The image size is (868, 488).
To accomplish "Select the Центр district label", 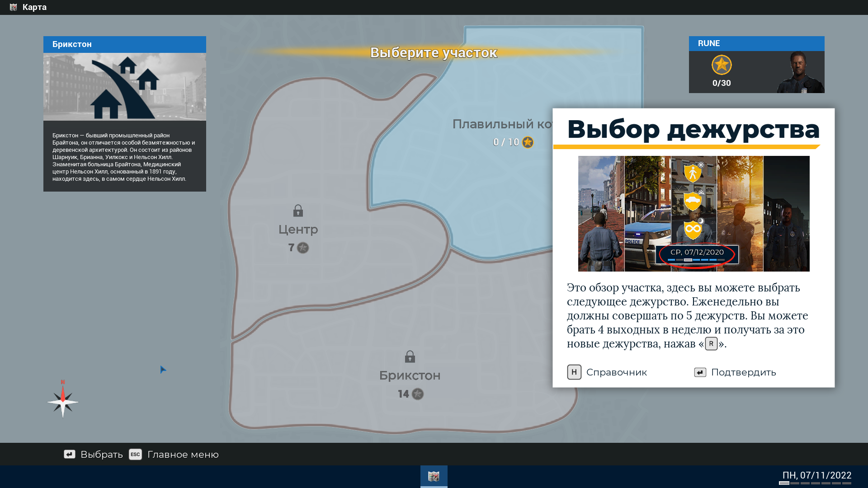I will 298,230.
